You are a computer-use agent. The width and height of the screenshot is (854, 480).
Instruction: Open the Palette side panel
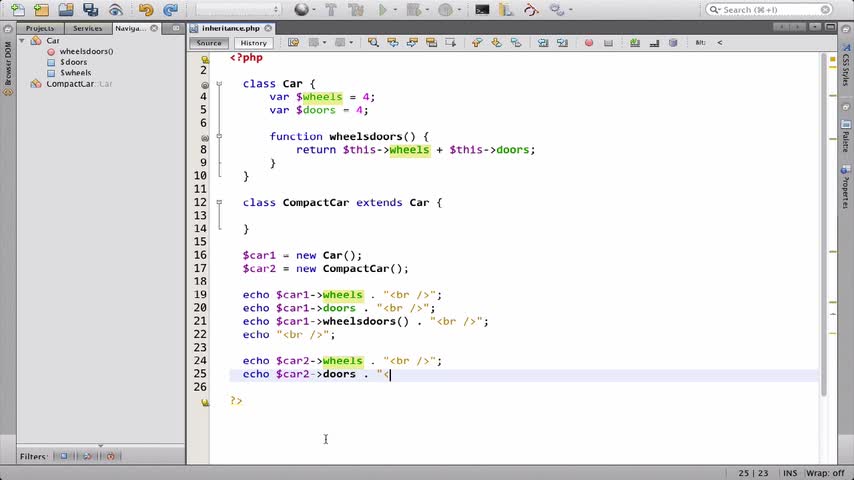pos(846,136)
